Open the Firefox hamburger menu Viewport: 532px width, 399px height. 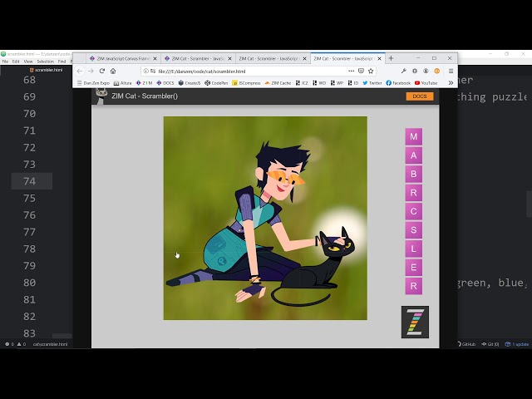[451, 71]
